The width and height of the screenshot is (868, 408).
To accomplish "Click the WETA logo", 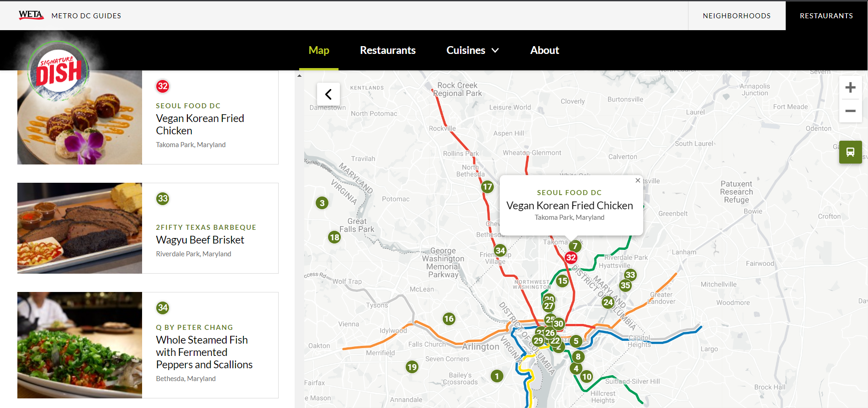I will [x=31, y=15].
